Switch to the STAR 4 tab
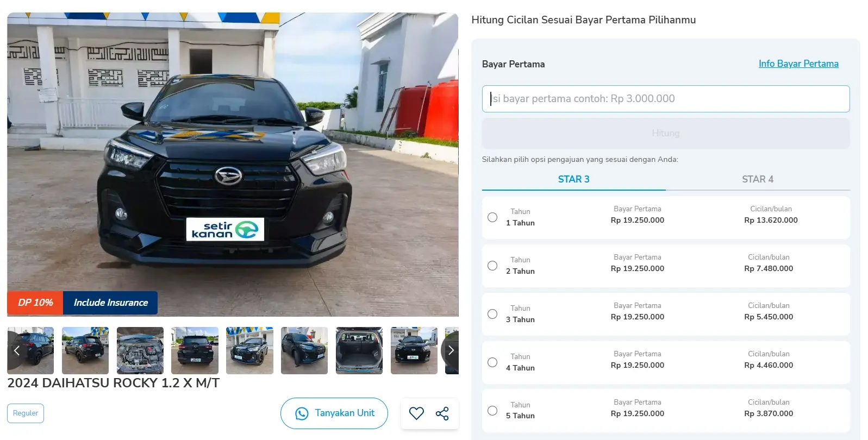This screenshot has height=440, width=868. (757, 179)
